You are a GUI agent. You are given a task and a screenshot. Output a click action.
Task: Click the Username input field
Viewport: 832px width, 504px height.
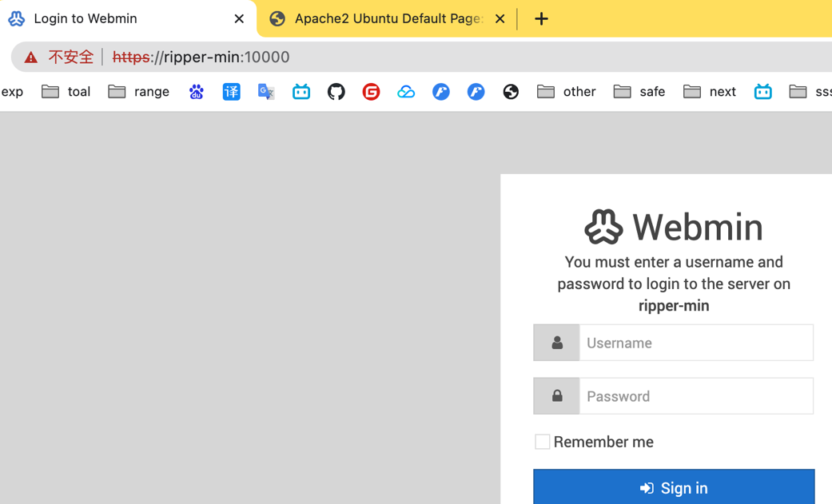point(696,343)
